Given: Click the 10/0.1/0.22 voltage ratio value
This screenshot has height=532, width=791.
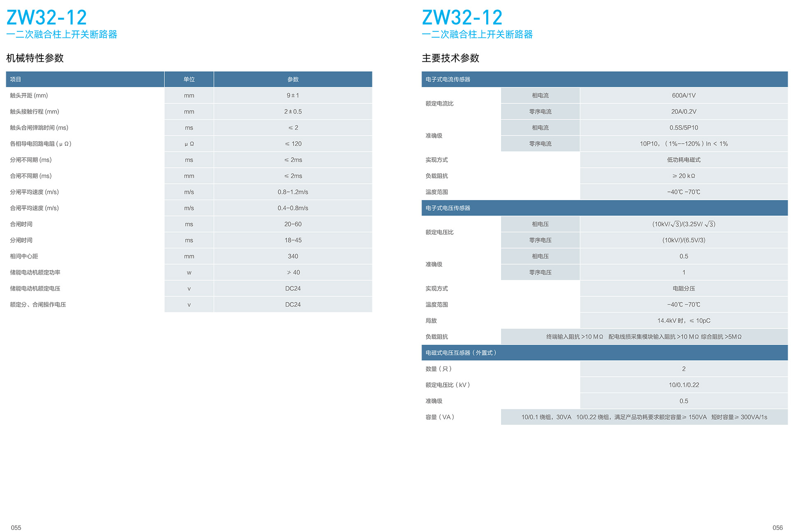Looking at the screenshot, I should click(683, 385).
